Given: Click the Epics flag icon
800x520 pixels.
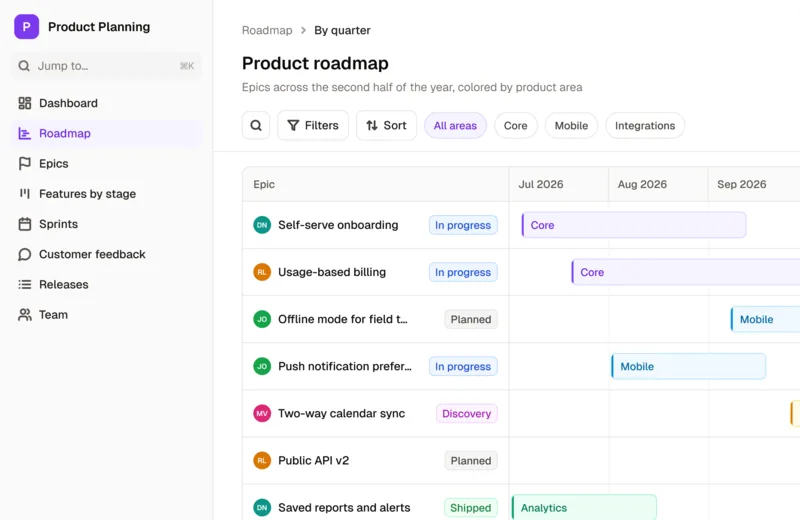Looking at the screenshot, I should (24, 163).
